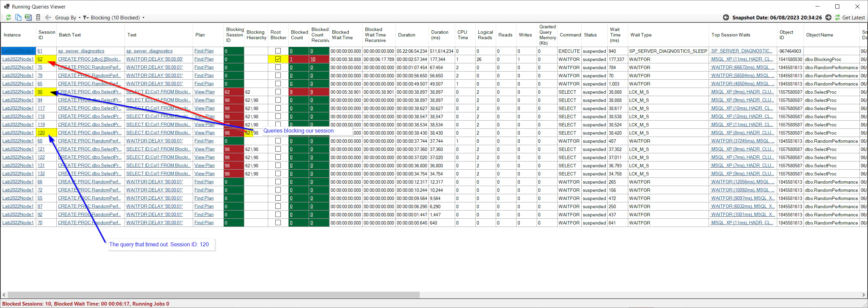Toggle Root Blocker checkbox for session 94
The height and width of the screenshot is (308, 868).
278,100
